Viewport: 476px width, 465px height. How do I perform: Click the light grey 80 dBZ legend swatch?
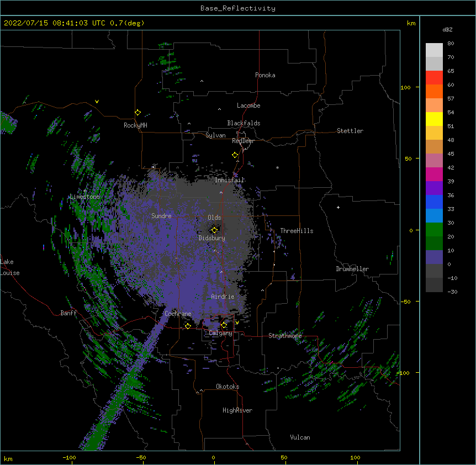point(434,50)
